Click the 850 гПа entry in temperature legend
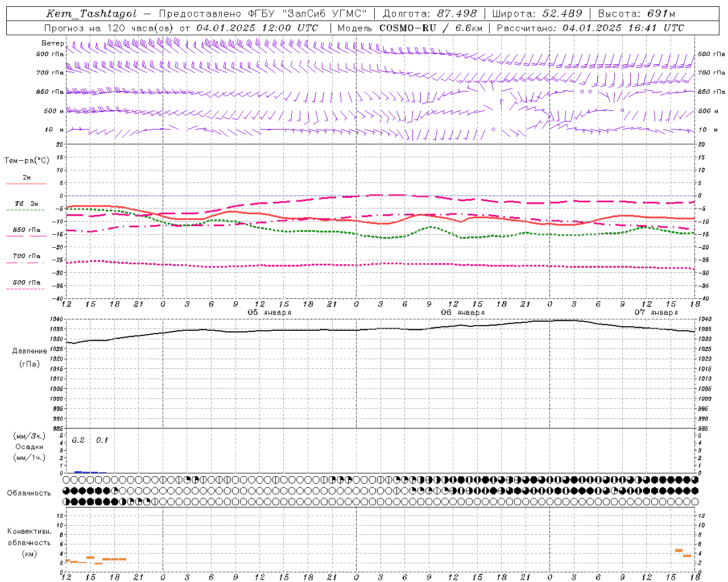Screen dimensions: 728x582 click(27, 230)
